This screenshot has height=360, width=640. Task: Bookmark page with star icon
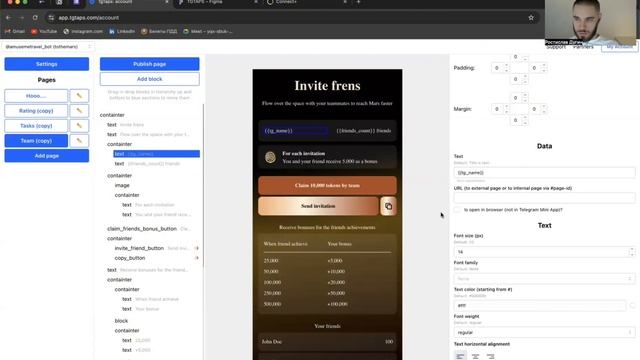click(531, 18)
